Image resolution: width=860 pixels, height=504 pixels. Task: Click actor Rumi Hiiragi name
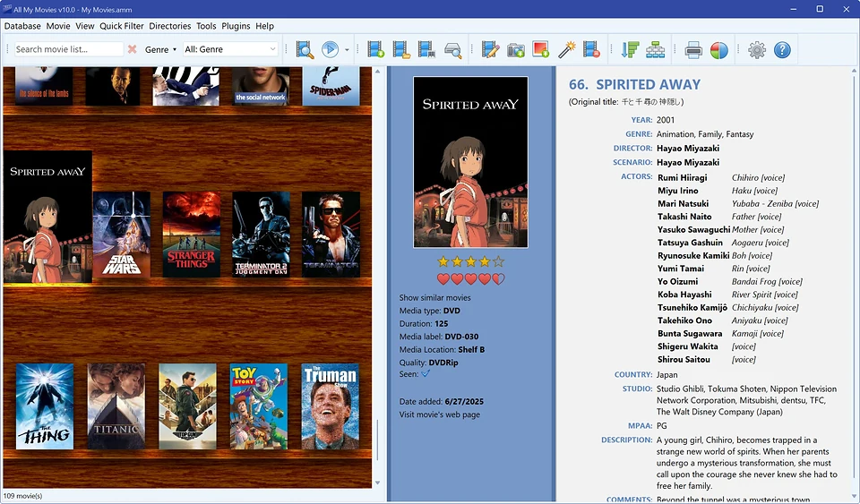[x=683, y=177]
